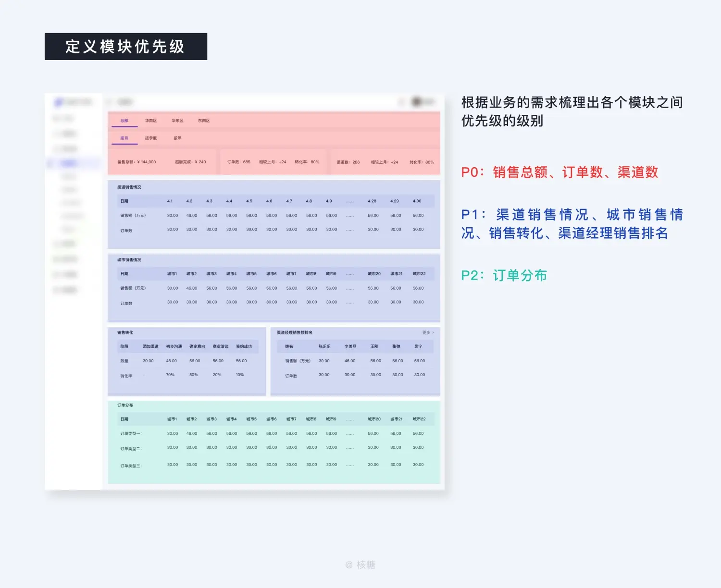
Task: Select the 添加渠道 stage header
Action: tap(150, 346)
